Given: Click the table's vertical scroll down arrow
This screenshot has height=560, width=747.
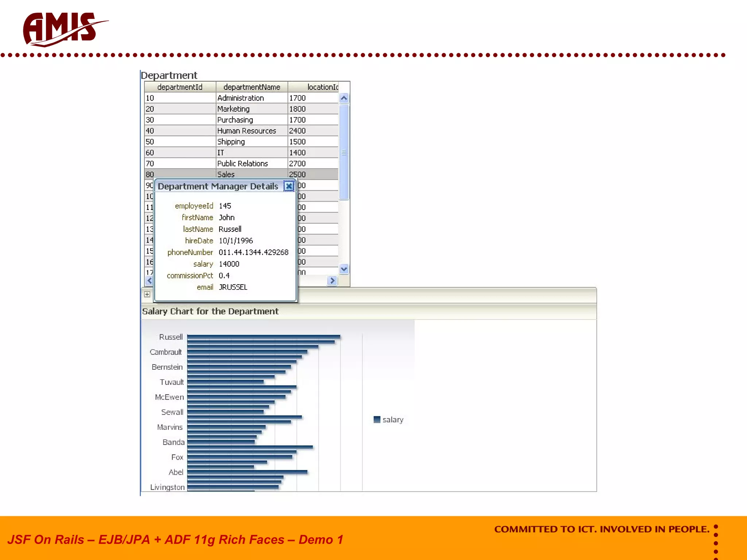Looking at the screenshot, I should [x=344, y=269].
